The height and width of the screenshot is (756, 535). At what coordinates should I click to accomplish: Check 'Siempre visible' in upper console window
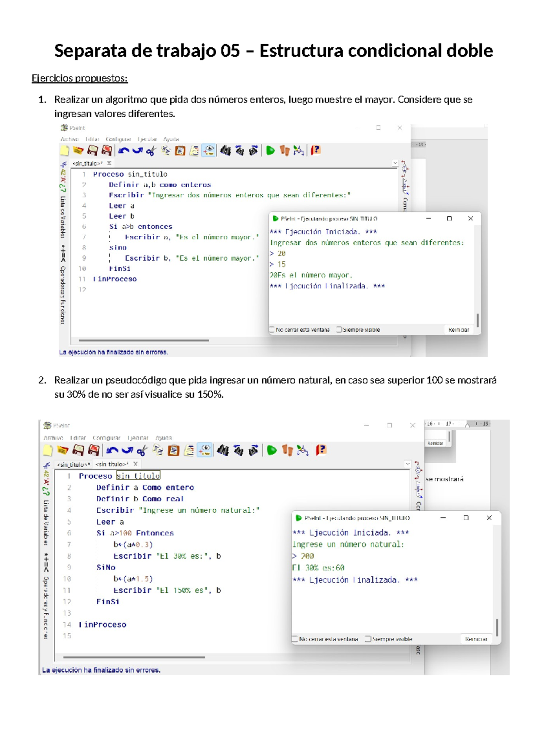(339, 330)
